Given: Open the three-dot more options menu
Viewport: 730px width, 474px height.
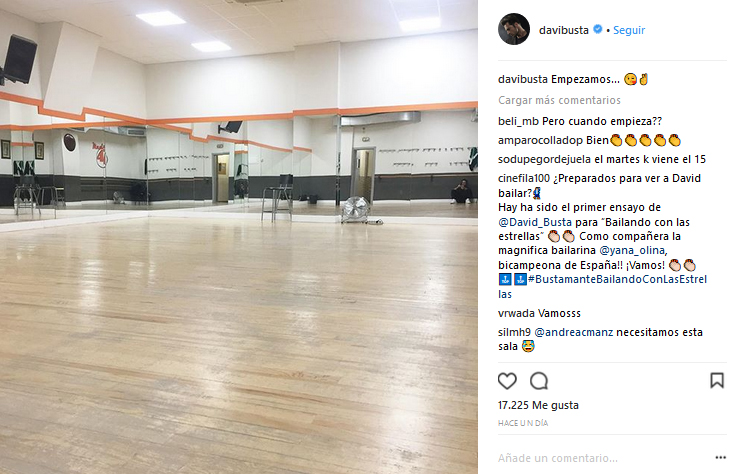Looking at the screenshot, I should [x=720, y=458].
